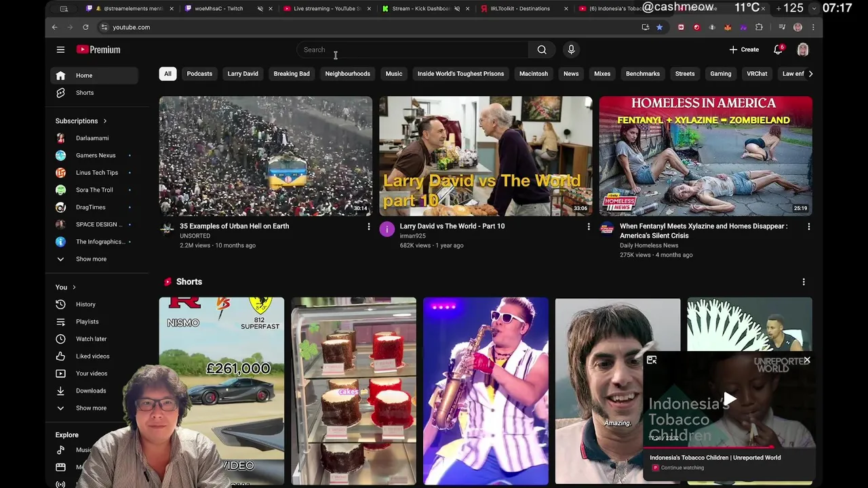Switch to the IRLToolkit Destinations tab
The width and height of the screenshot is (868, 488).
click(520, 9)
